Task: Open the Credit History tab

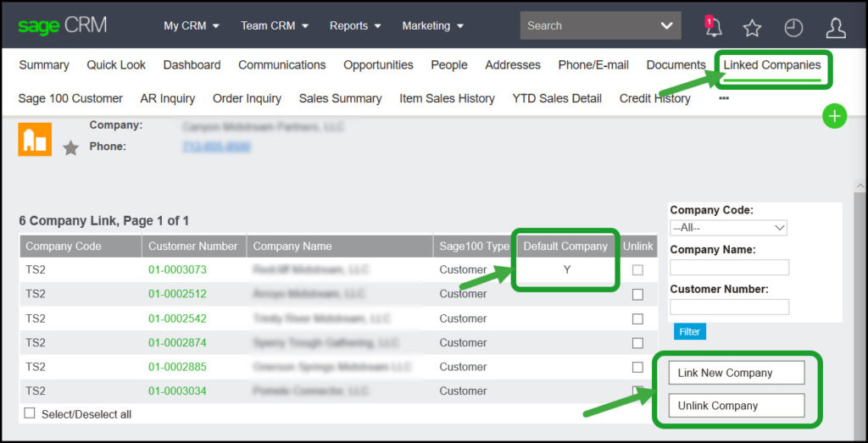Action: pyautogui.click(x=655, y=98)
